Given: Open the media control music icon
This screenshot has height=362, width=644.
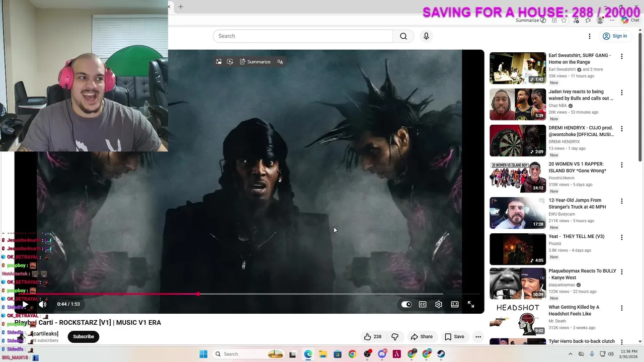Looking at the screenshot, I should coord(577,20).
